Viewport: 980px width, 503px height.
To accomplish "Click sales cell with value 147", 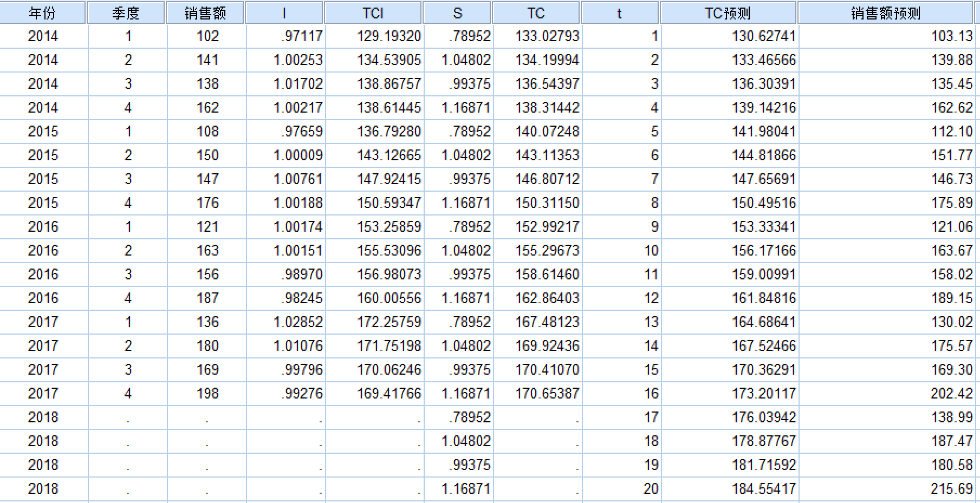I will (206, 179).
